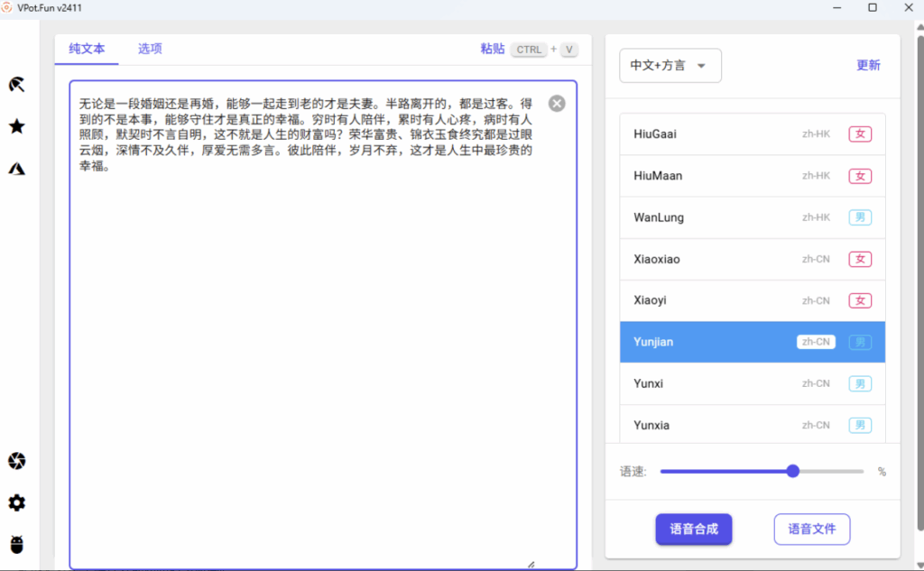Screen dimensions: 924x571
Task: Switch to the 纯文本 tab
Action: click(87, 50)
